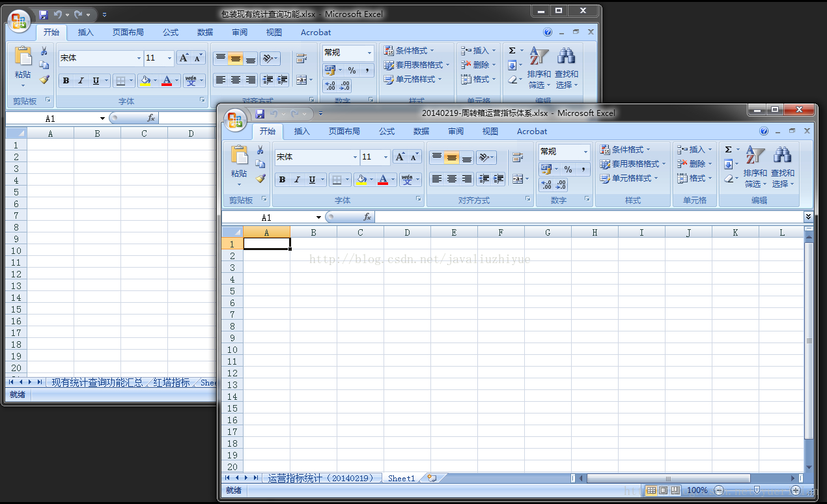
Task: Toggle top align in front window
Action: 437,157
